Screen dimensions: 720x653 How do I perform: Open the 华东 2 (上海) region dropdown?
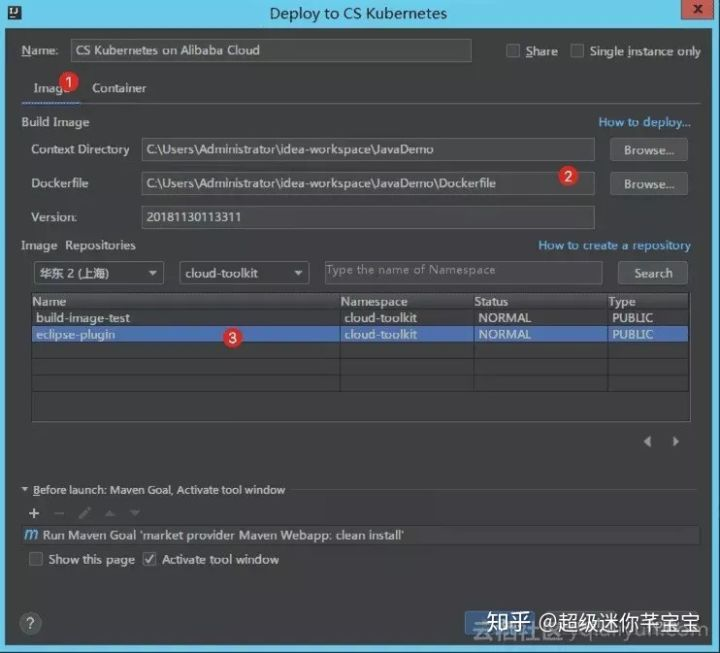click(99, 273)
